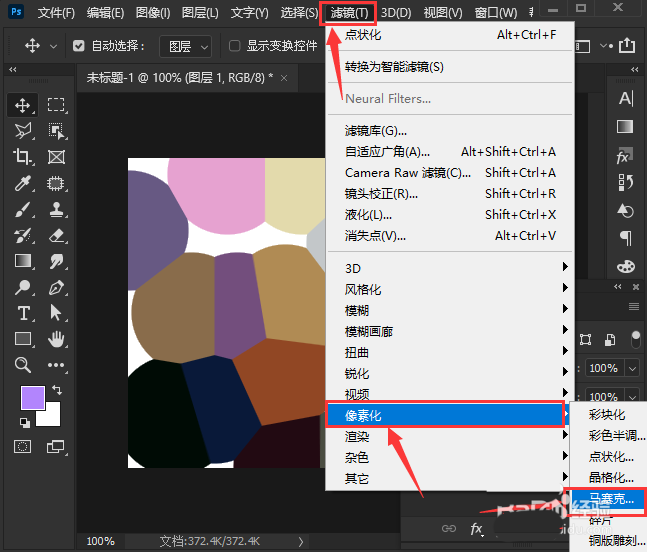Viewport: 647px width, 552px height.
Task: Pick the Crop tool
Action: click(x=23, y=157)
